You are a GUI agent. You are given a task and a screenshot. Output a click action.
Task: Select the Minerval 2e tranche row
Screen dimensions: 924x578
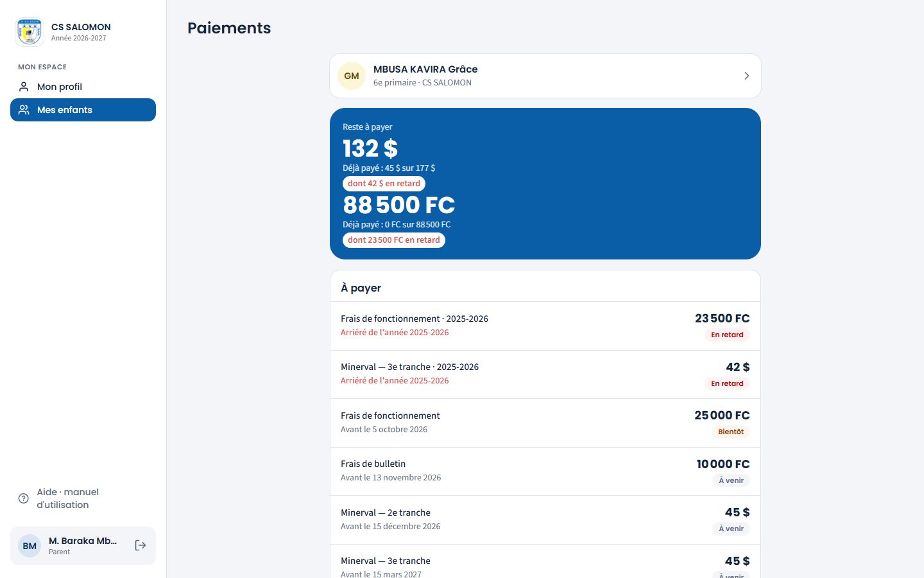[x=545, y=520]
